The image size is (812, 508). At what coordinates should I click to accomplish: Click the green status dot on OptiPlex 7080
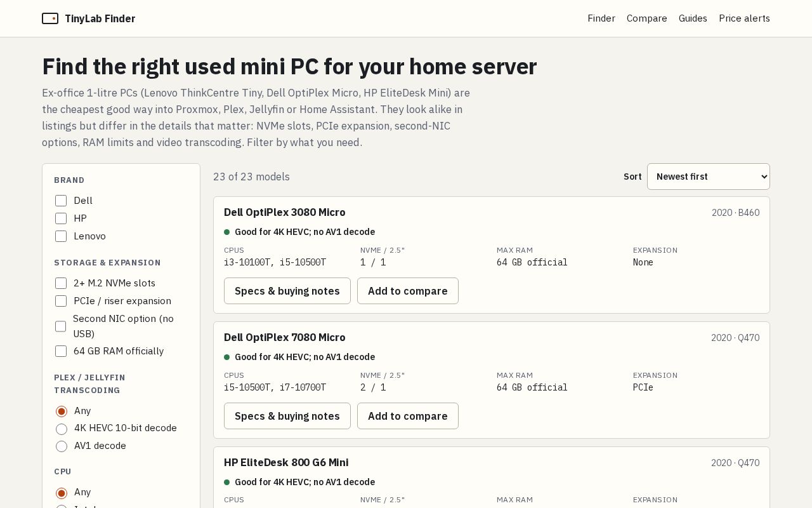click(x=226, y=357)
